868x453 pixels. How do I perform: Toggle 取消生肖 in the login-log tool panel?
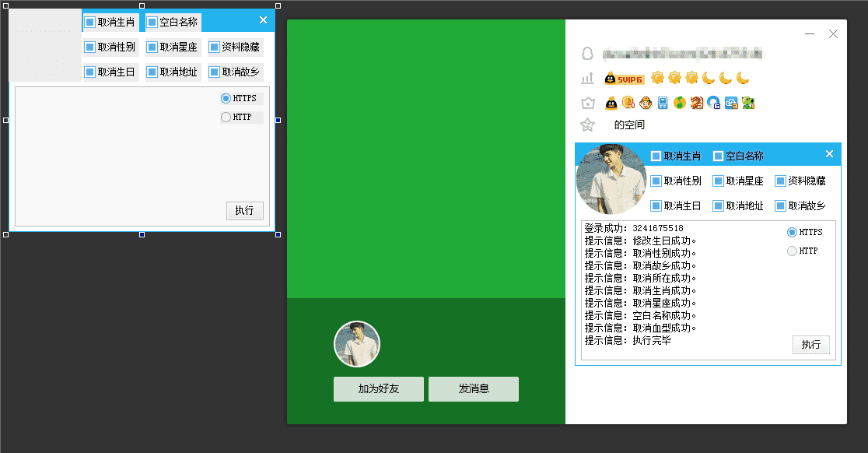pyautogui.click(x=676, y=156)
